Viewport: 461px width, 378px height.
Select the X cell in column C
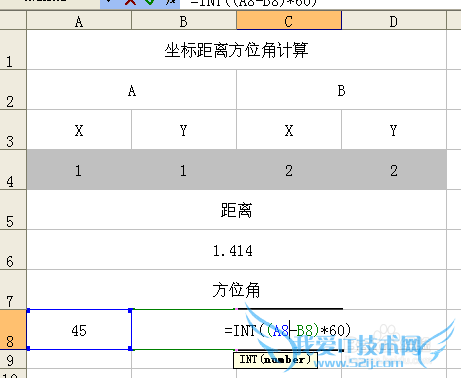click(x=289, y=130)
